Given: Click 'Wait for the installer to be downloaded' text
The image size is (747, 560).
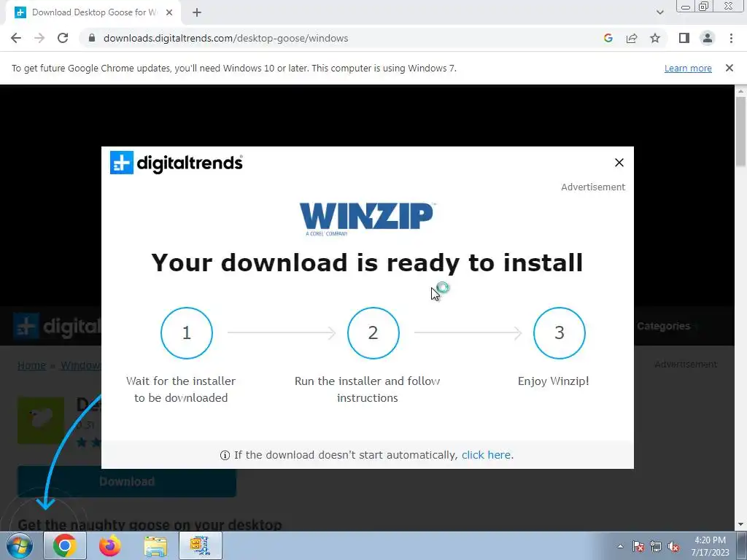Looking at the screenshot, I should [x=181, y=389].
